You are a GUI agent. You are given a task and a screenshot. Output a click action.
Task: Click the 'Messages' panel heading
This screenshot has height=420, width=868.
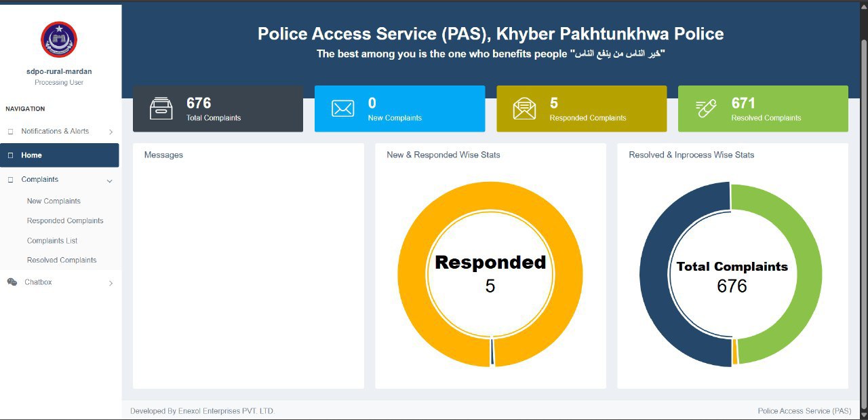(x=163, y=155)
